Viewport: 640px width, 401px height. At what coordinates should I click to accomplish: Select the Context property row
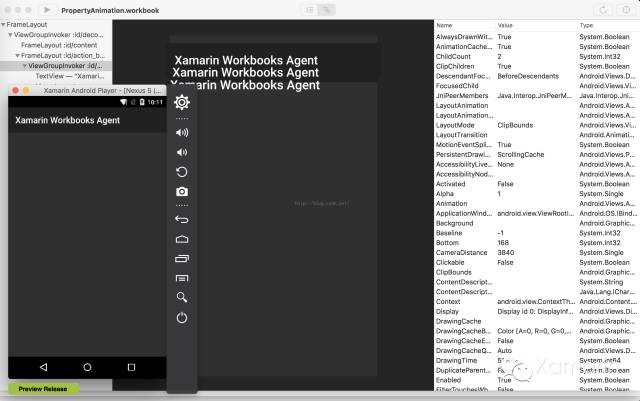[x=537, y=301]
